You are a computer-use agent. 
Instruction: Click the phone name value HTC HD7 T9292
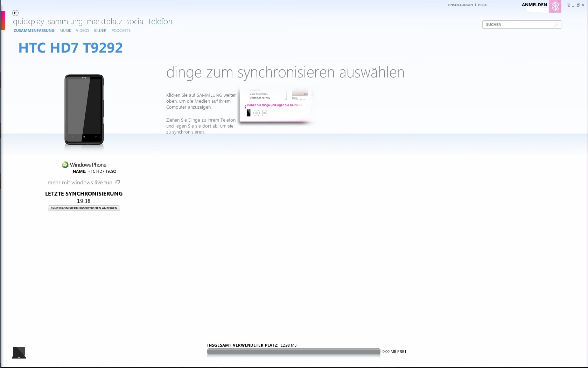point(101,171)
